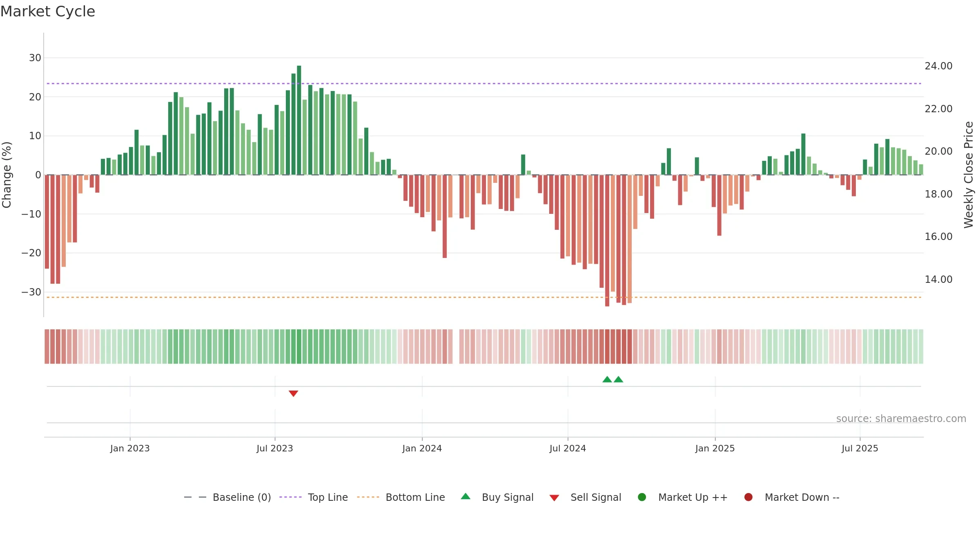The height and width of the screenshot is (551, 980).
Task: Click the Jan 2024 axis label
Action: (x=422, y=449)
